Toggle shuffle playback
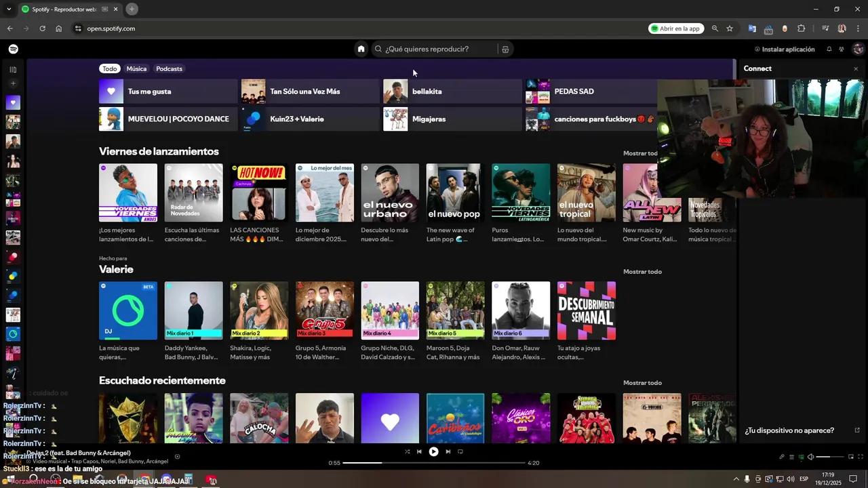Image resolution: width=868 pixels, height=488 pixels. (408, 451)
